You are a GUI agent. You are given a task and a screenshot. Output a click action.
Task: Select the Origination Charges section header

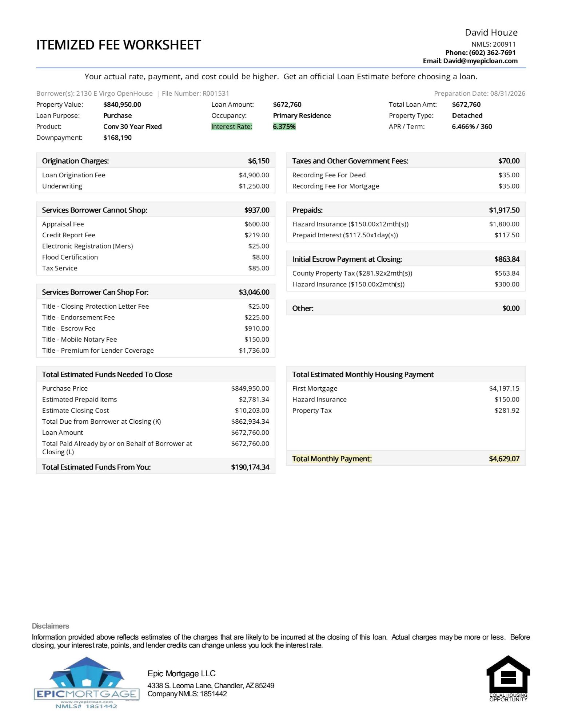click(x=156, y=161)
